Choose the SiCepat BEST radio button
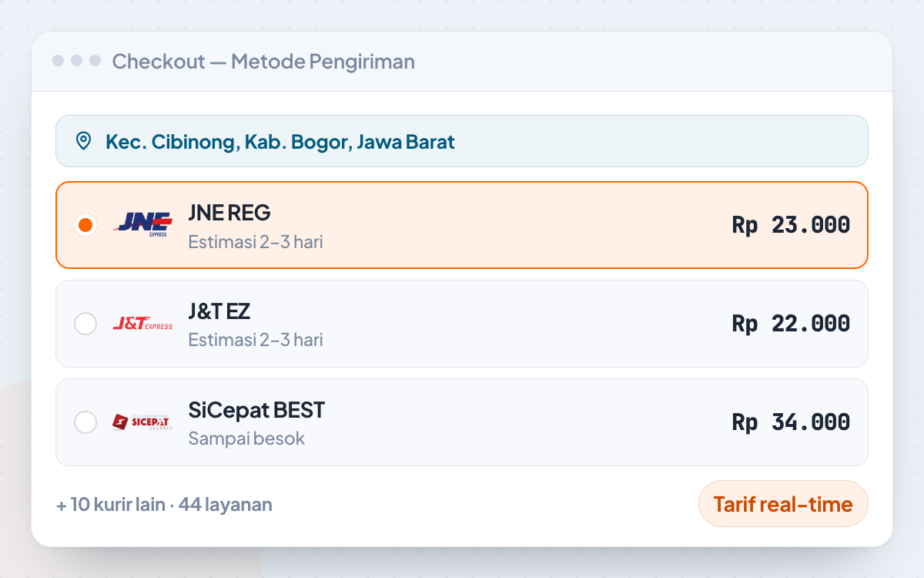This screenshot has width=924, height=578. (x=85, y=422)
